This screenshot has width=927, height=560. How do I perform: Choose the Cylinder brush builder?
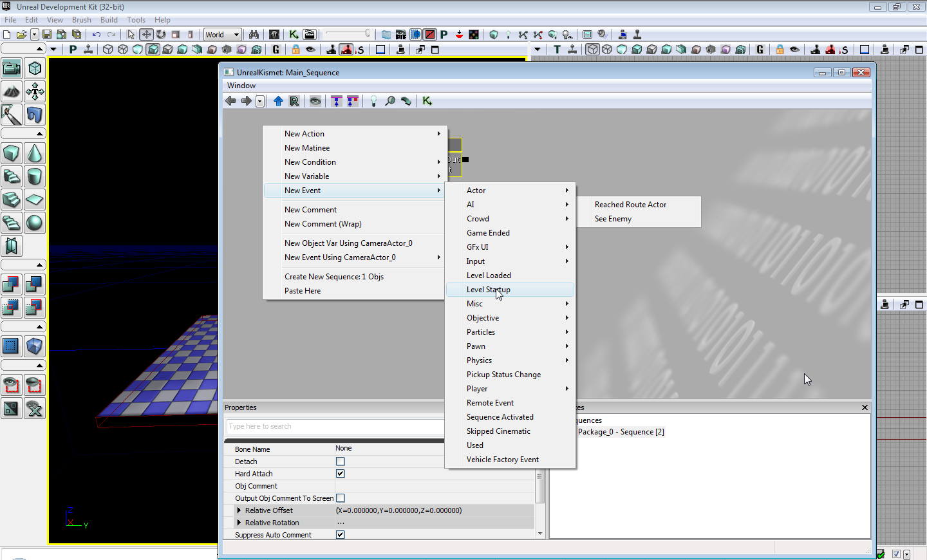pos(35,176)
